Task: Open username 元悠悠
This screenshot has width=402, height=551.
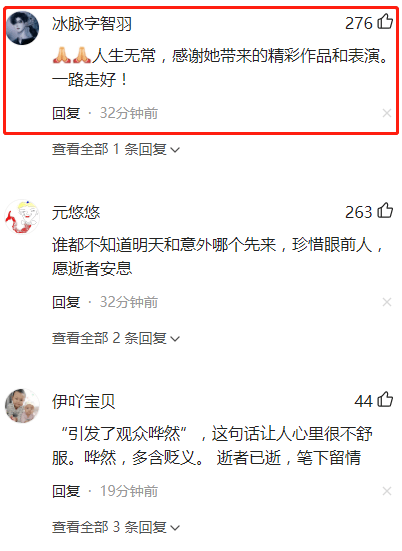Action: 76,213
